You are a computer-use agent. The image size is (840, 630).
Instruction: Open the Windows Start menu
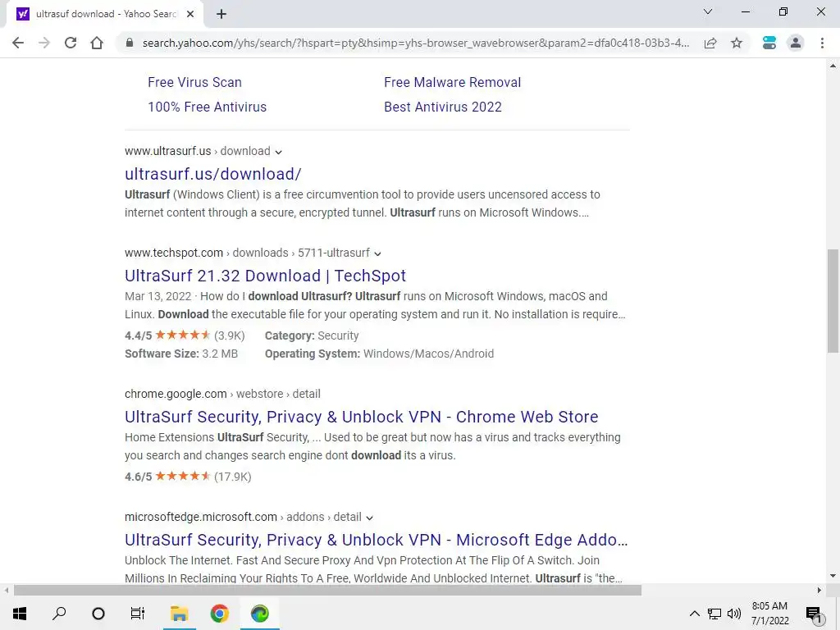coord(20,614)
